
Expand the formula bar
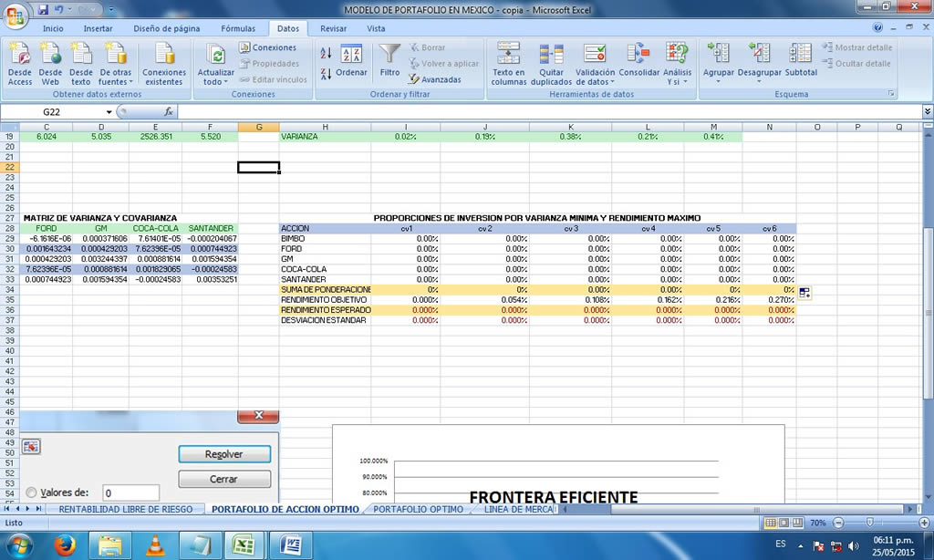pos(927,111)
